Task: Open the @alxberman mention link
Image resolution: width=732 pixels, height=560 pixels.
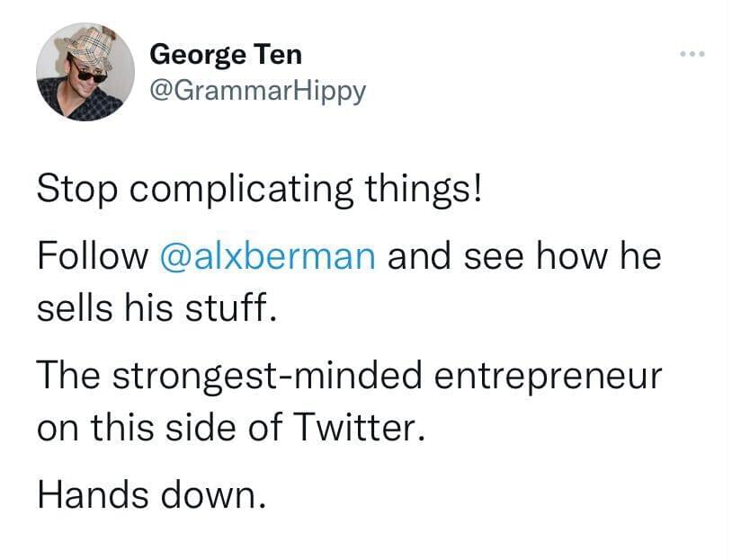Action: [266, 256]
